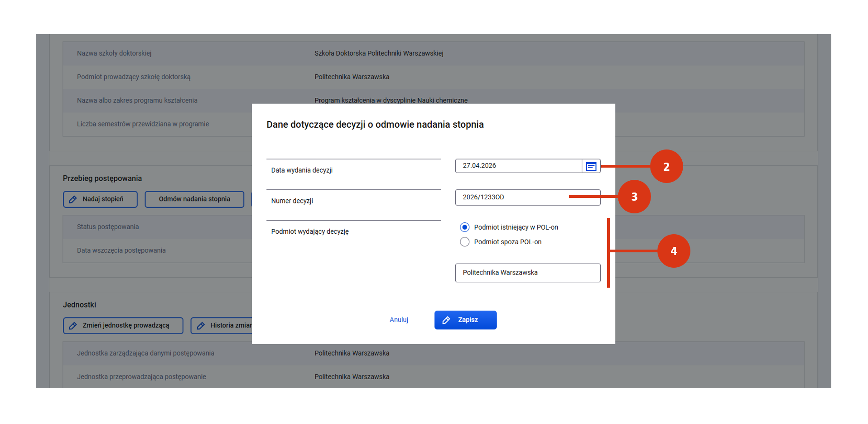Click the Numer decyzji field 2026/1233OD
The image size is (868, 424).
(512, 198)
